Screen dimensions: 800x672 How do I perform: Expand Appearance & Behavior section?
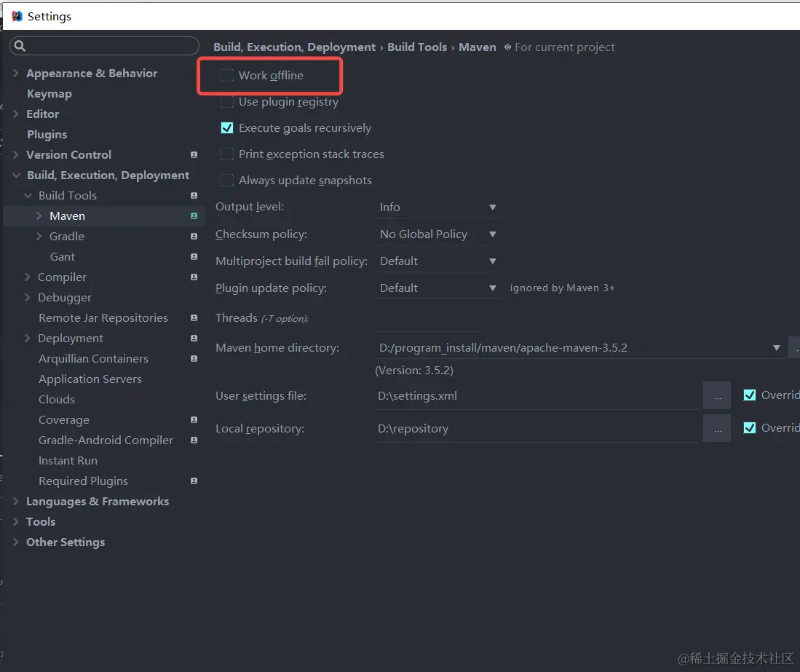pyautogui.click(x=16, y=73)
